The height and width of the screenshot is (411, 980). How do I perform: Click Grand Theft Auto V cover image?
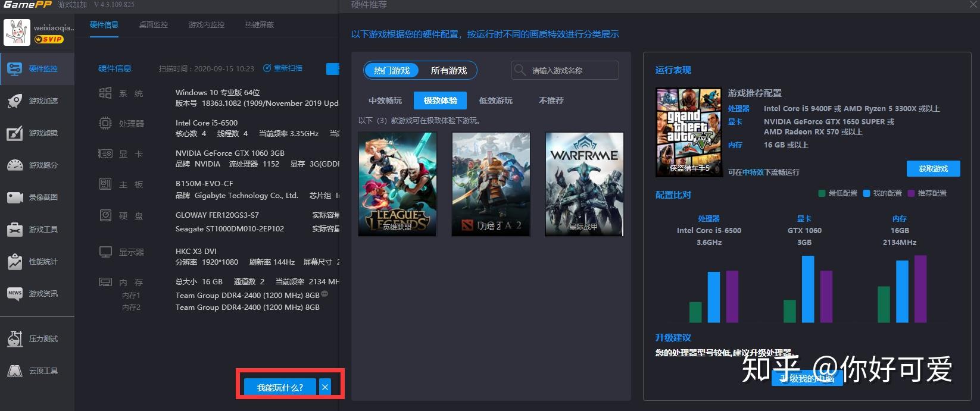689,132
